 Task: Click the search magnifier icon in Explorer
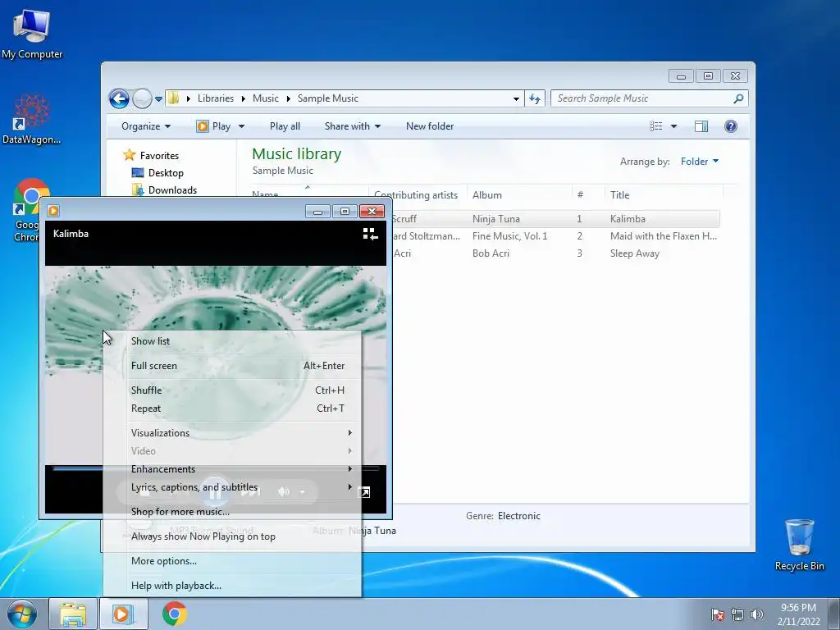point(738,98)
